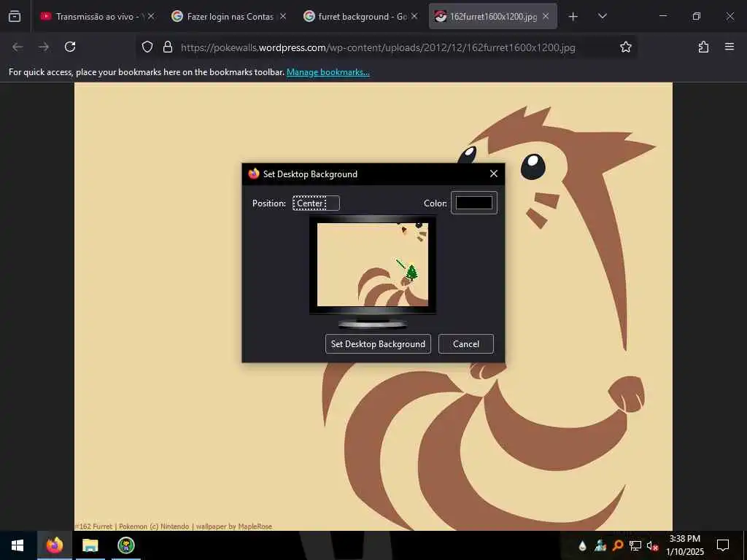Viewport: 747px width, 560px height.
Task: Click the water drop tray icon
Action: (x=582, y=545)
